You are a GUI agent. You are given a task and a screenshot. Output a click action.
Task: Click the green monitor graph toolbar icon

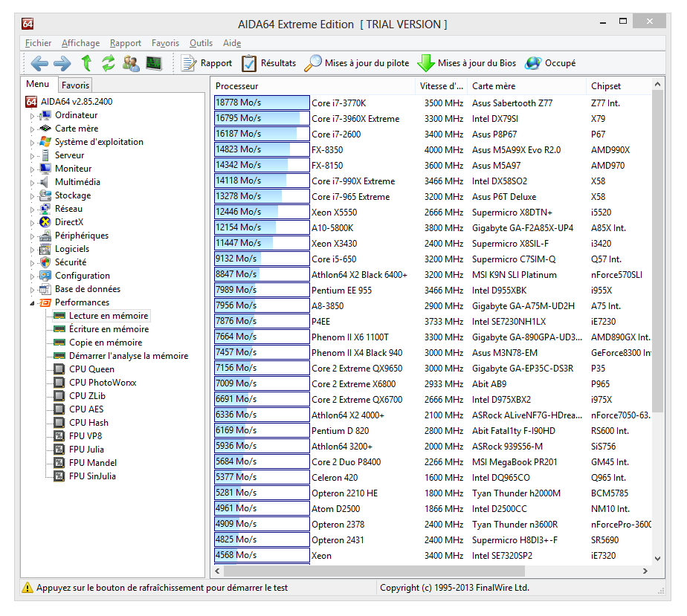(154, 63)
